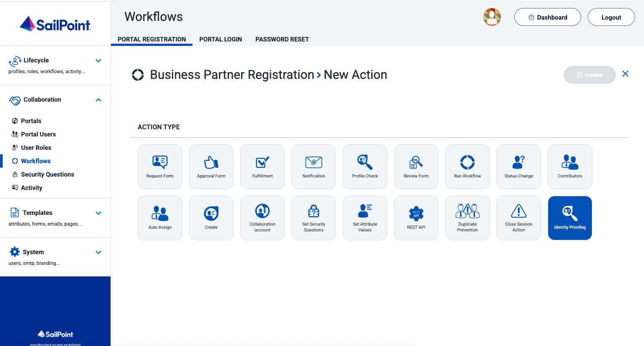Click the Dashboard button
The height and width of the screenshot is (346, 644).
pyautogui.click(x=548, y=17)
